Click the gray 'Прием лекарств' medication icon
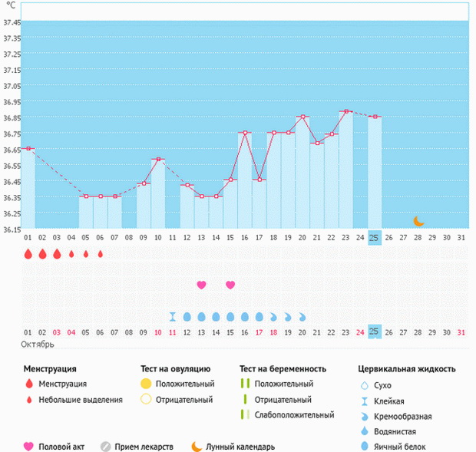 (107, 447)
